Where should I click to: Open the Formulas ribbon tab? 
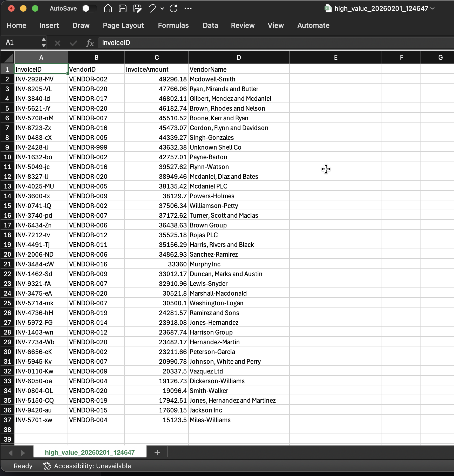(x=173, y=25)
